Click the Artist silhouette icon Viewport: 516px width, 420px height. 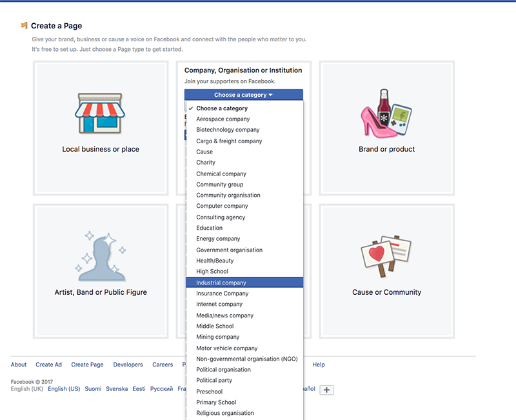point(101,256)
